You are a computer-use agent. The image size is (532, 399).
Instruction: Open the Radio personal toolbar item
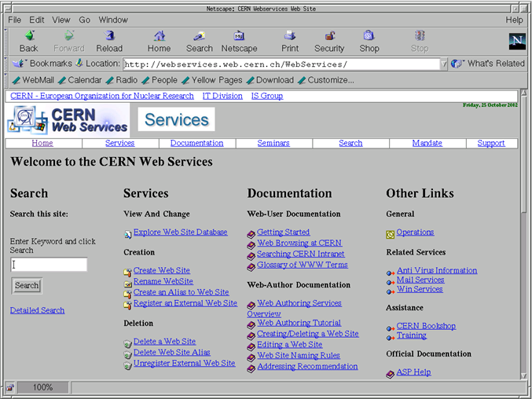122,80
